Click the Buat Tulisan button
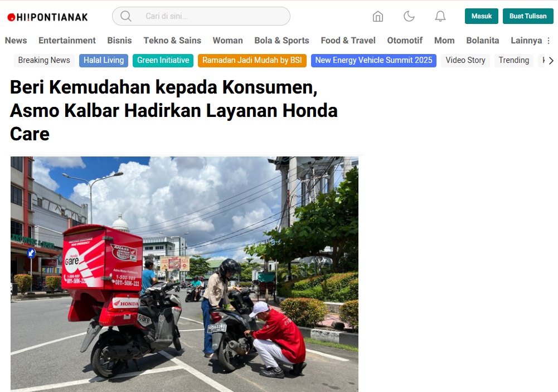The image size is (558, 392). [528, 16]
